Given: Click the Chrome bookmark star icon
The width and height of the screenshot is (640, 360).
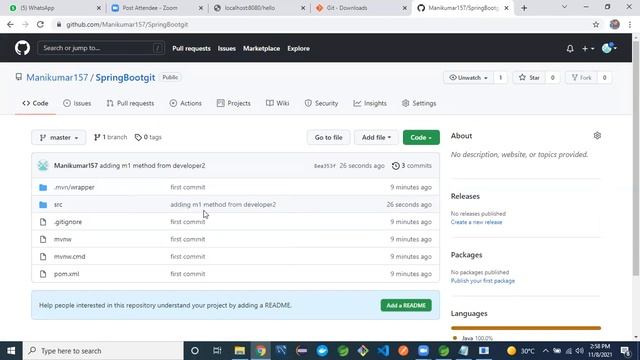Looking at the screenshot, I should tap(596, 24).
